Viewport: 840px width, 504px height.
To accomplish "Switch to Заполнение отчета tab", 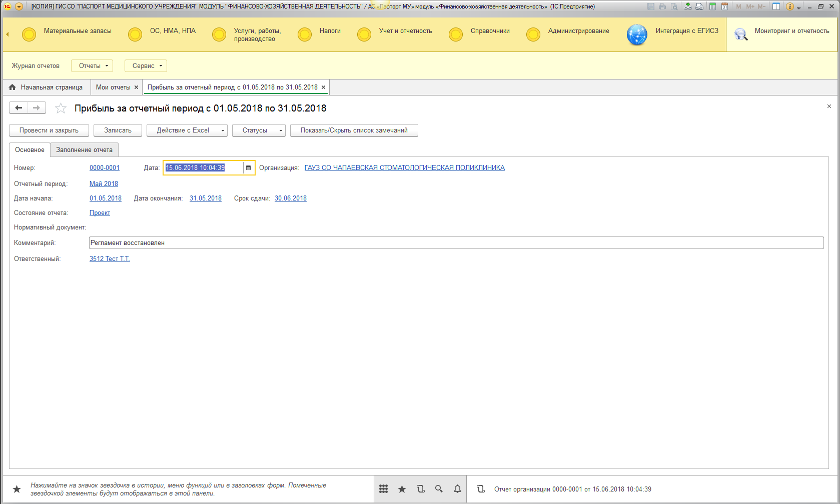I will [84, 150].
